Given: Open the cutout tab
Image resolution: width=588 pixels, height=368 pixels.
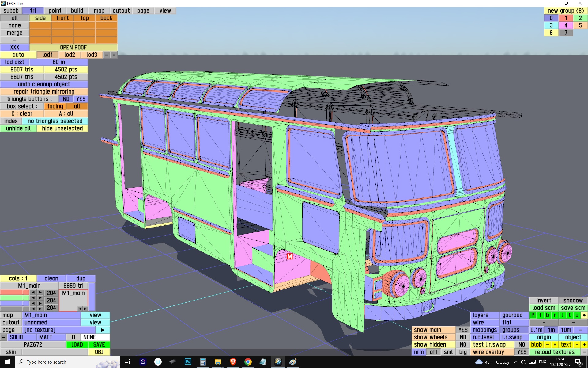Looking at the screenshot, I should click(121, 11).
